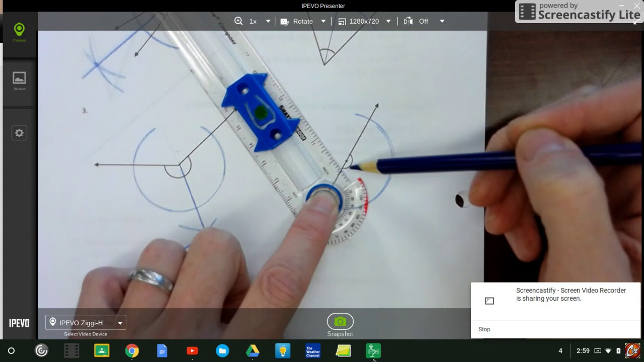Viewport: 644px width, 362px height.
Task: Open IPEVO settings gear
Action: (19, 133)
